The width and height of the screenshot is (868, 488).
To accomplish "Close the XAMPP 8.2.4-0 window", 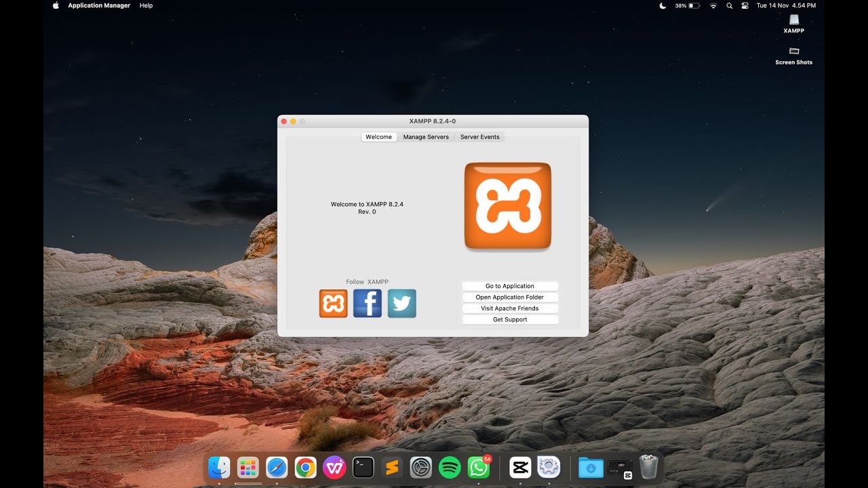I will click(283, 121).
